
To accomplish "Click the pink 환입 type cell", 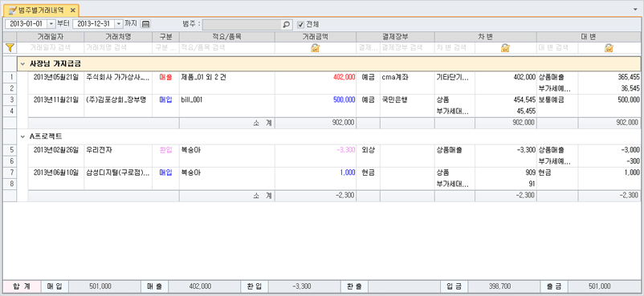I will (165, 150).
